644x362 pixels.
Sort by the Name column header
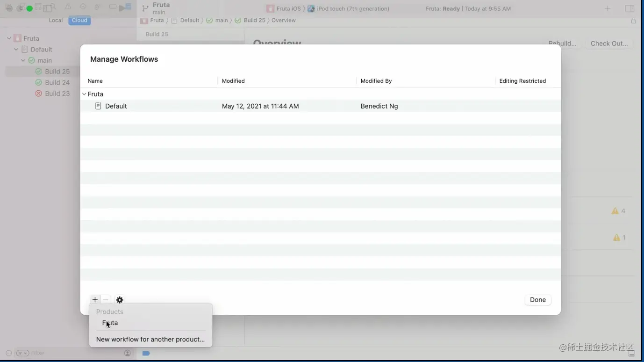tap(95, 81)
